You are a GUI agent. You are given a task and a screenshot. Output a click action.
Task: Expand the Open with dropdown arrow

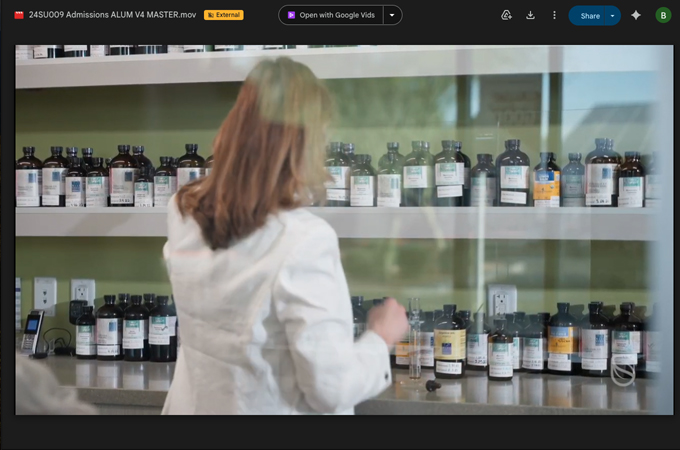(x=392, y=15)
